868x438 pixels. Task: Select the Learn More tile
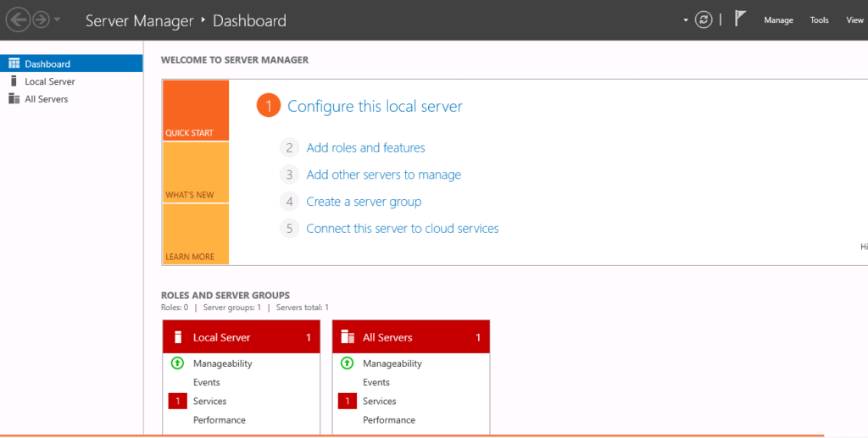[x=196, y=234]
